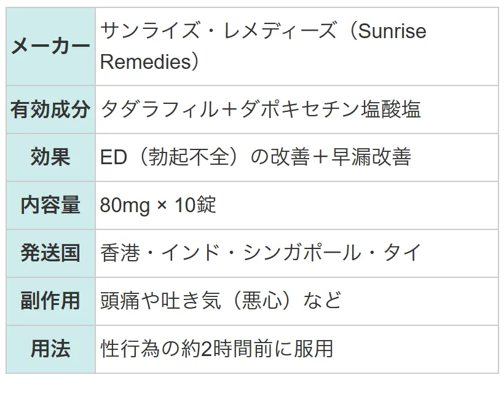Click the 内容量 header cell
This screenshot has width=504, height=420.
(x=51, y=205)
